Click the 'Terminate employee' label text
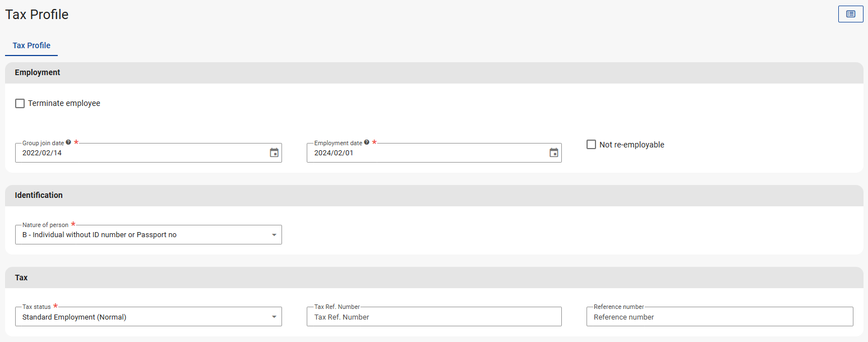 [64, 104]
